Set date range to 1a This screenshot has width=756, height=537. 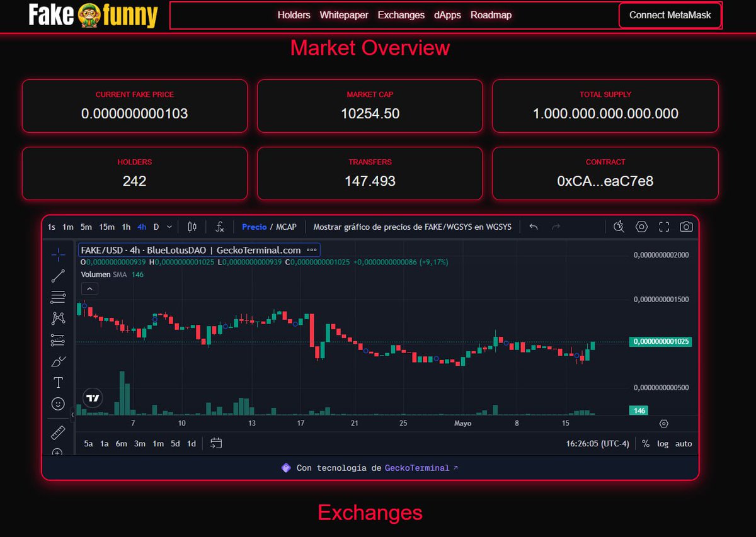click(x=105, y=444)
